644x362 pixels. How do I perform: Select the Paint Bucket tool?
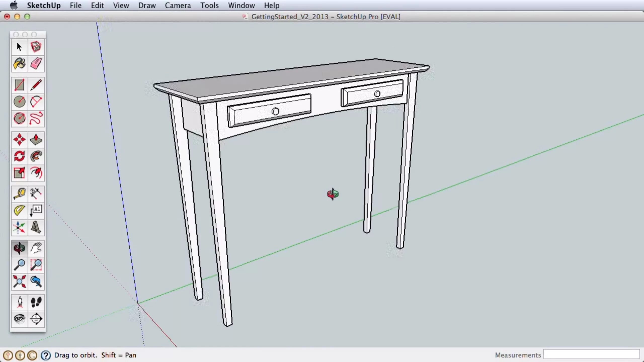click(19, 64)
